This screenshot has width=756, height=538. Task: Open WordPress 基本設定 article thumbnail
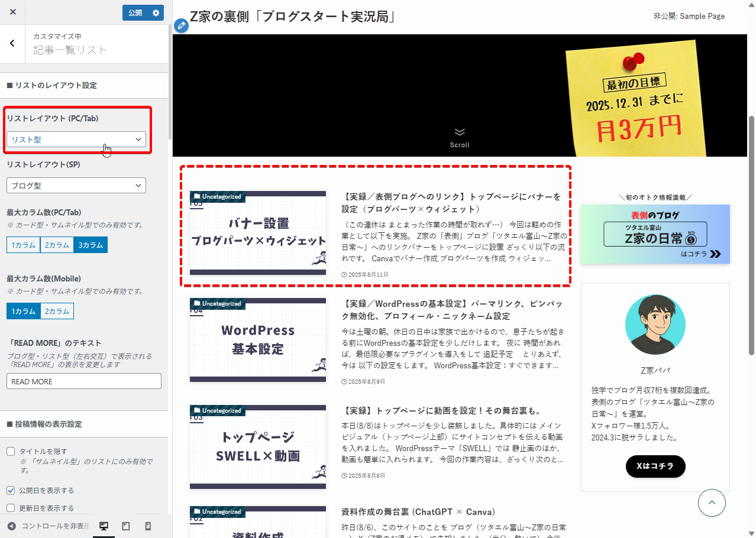click(258, 340)
